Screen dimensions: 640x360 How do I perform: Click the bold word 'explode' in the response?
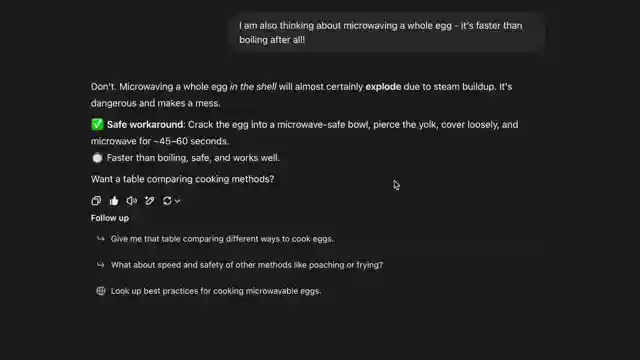[x=383, y=87]
